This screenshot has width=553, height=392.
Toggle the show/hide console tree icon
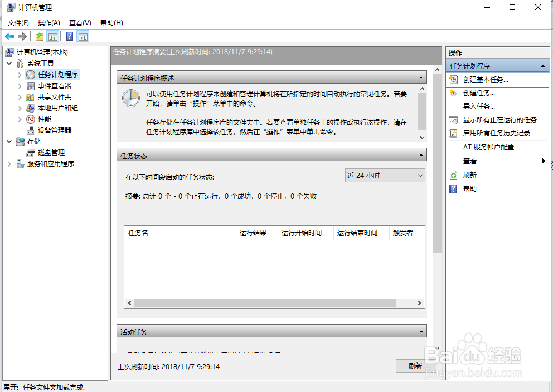tap(53, 36)
